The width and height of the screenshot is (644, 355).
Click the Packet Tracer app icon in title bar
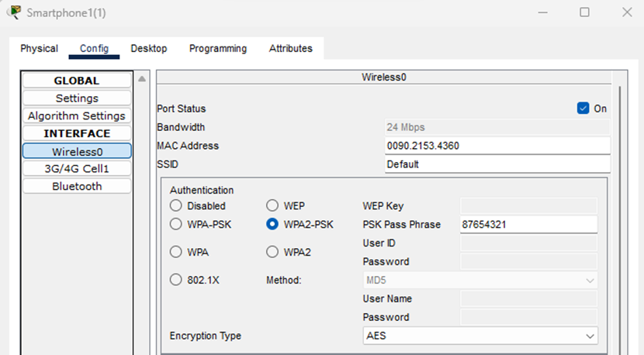(x=15, y=12)
